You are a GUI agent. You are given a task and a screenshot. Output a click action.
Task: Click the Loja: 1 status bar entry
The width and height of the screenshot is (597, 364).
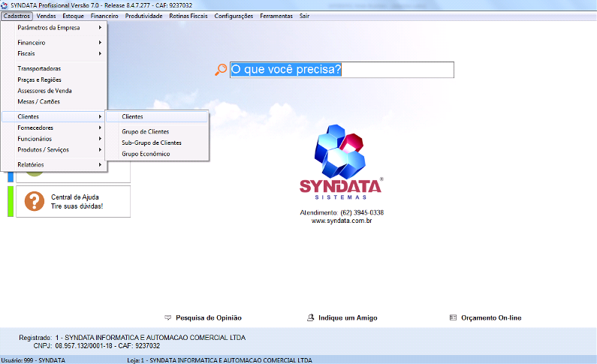[220, 360]
